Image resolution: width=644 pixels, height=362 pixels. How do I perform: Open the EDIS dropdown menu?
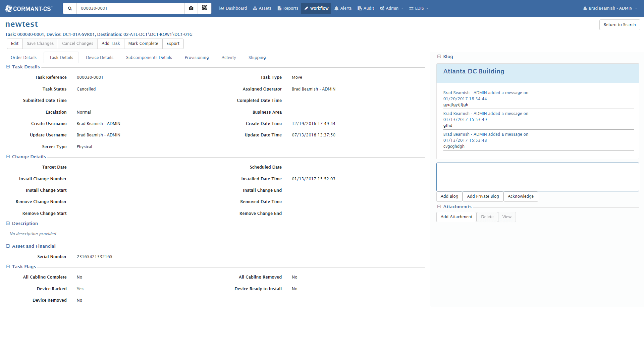(418, 8)
